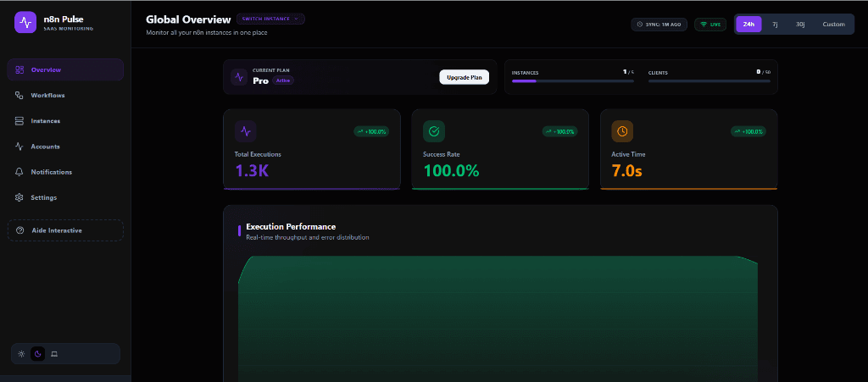Click the Active plan badge
This screenshot has width=868, height=382.
(283, 80)
